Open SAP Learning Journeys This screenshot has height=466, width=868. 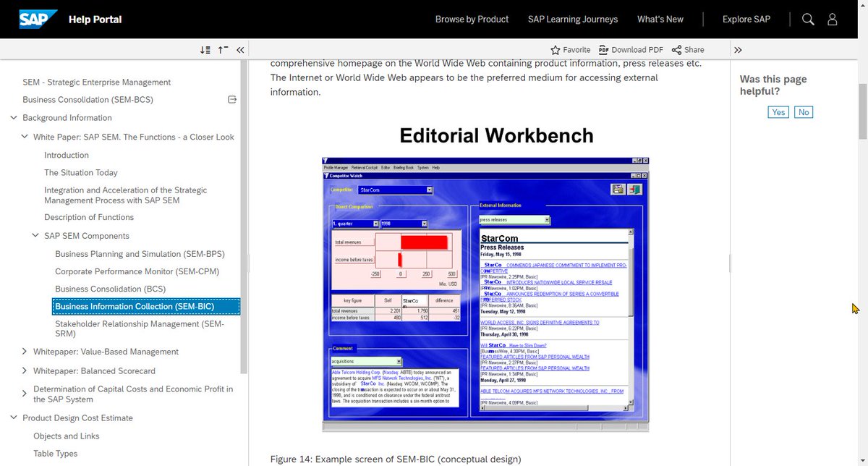click(x=573, y=20)
